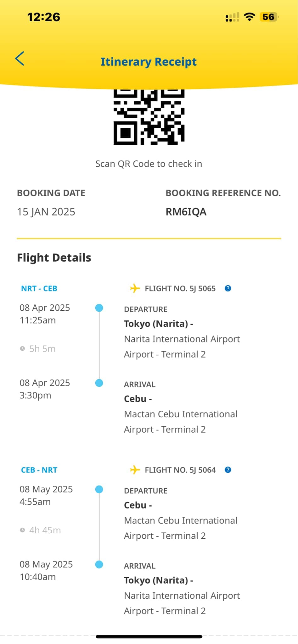Viewport: 298px width, 644px height.
Task: Tap help icon beside flight 5J 5064
Action: pos(228,470)
